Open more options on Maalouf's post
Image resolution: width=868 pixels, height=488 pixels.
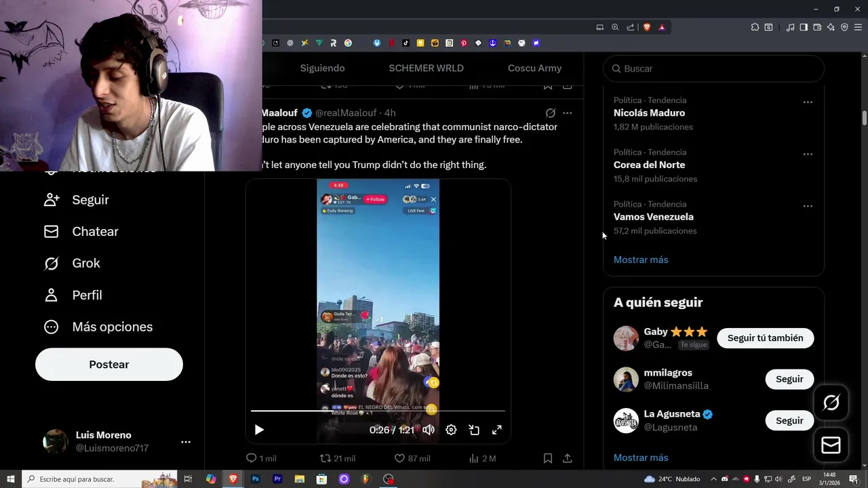[568, 113]
